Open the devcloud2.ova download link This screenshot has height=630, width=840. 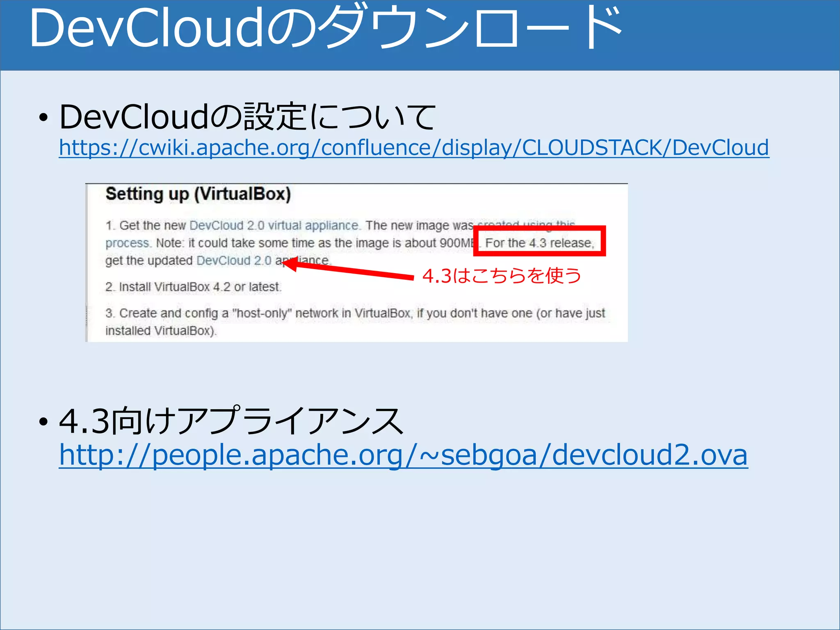pos(403,455)
